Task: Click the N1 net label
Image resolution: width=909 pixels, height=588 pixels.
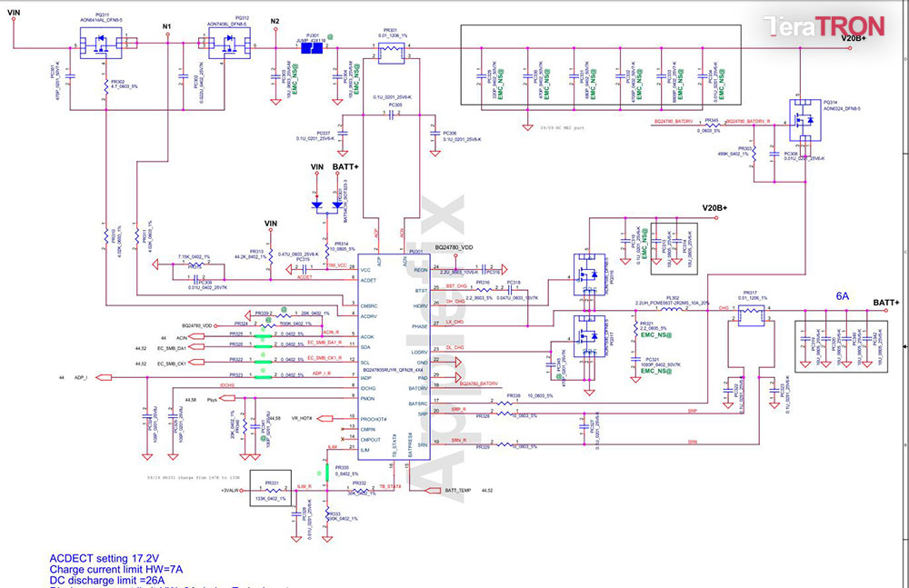Action: coord(167,26)
